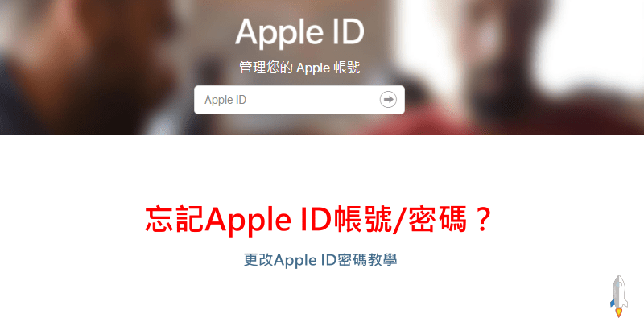This screenshot has height=322, width=644.
Task: Focus the Apple ID input field
Action: click(299, 100)
